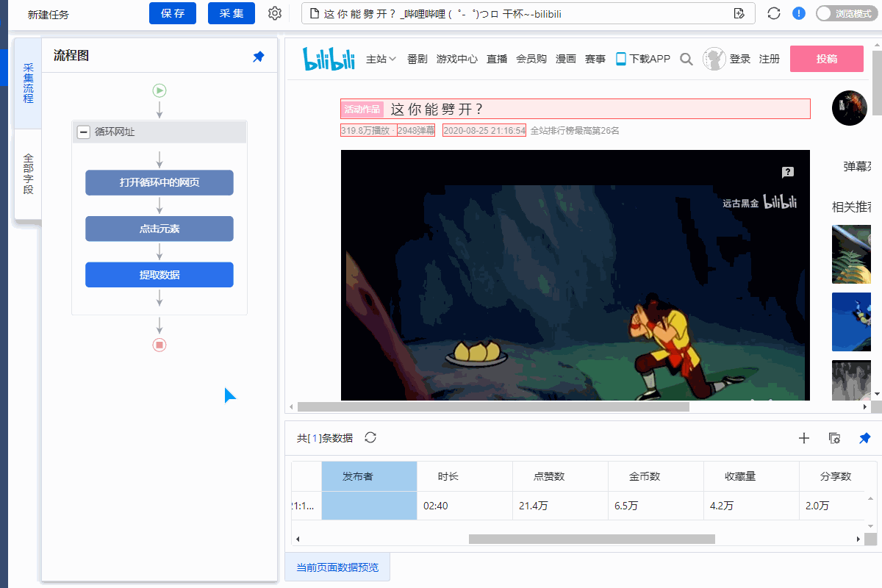The image size is (882, 588).
Task: Click the 下载APP phone icon
Action: tap(621, 59)
